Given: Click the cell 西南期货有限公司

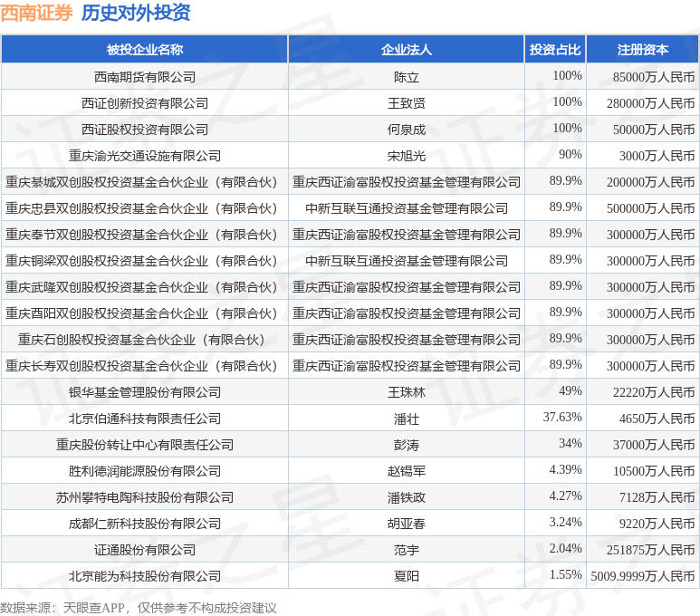Looking at the screenshot, I should coord(145,77).
